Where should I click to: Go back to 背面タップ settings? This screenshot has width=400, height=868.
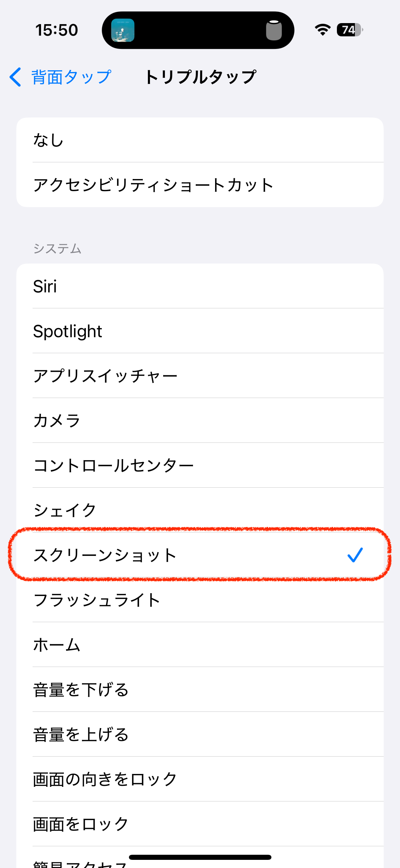71,77
